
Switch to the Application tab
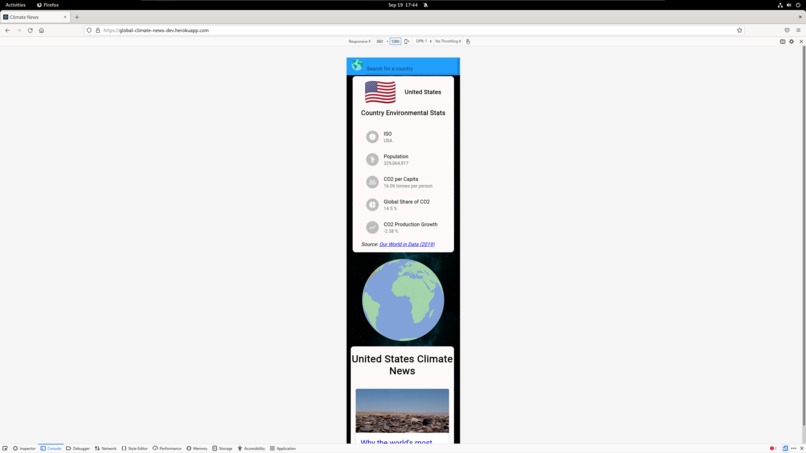pyautogui.click(x=283, y=448)
